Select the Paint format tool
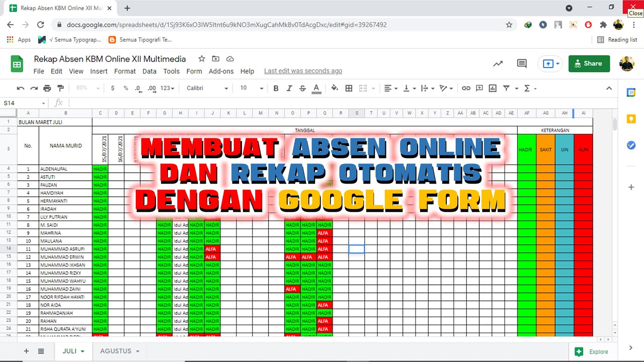The width and height of the screenshot is (644, 362). (x=60, y=88)
